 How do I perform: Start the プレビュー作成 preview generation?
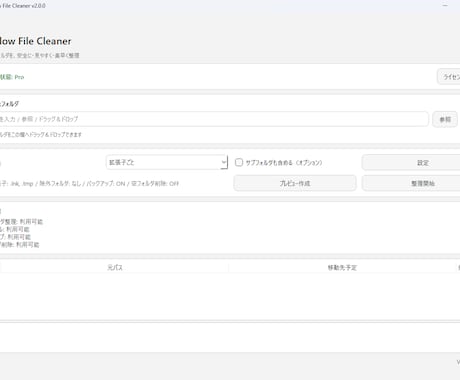click(295, 183)
